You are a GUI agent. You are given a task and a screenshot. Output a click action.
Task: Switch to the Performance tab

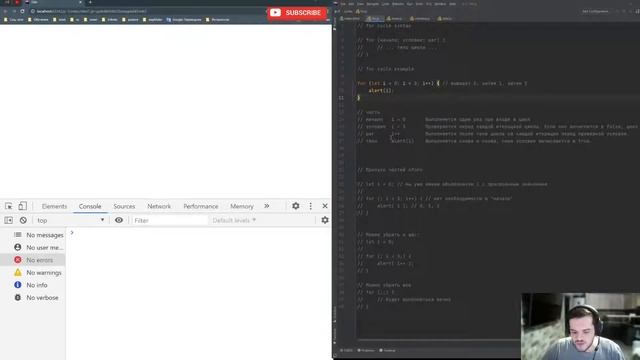point(200,207)
